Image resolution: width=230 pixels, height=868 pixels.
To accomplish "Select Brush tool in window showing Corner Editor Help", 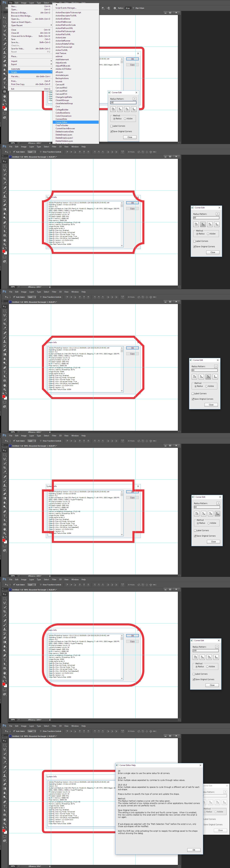I will pos(5,772).
